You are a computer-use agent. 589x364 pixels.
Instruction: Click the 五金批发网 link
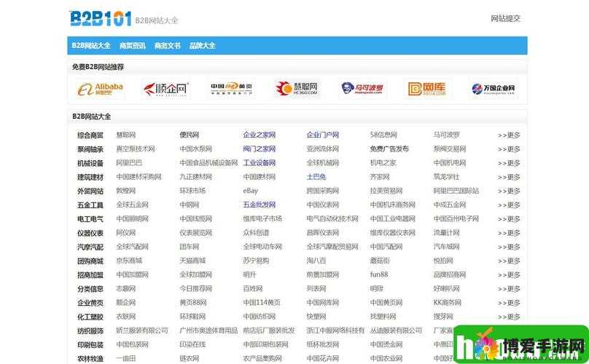pos(260,205)
